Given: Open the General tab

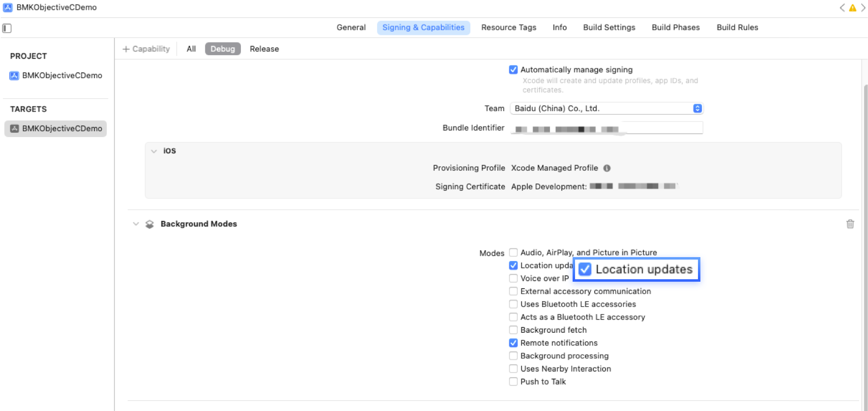Looking at the screenshot, I should [x=351, y=28].
